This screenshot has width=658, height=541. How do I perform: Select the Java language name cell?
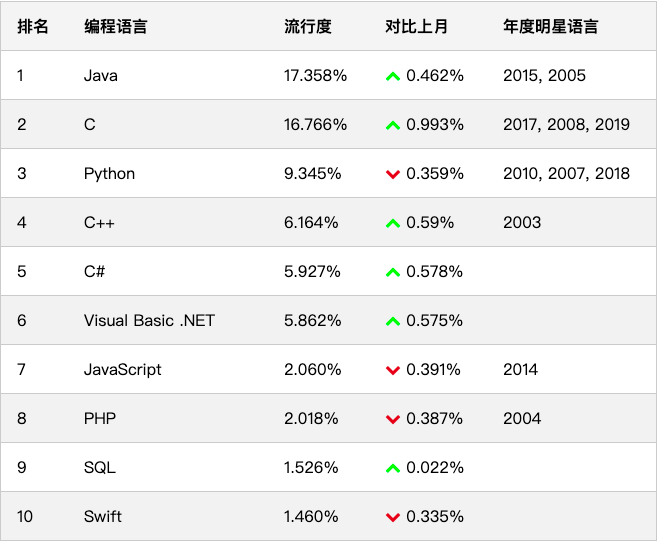(x=101, y=76)
